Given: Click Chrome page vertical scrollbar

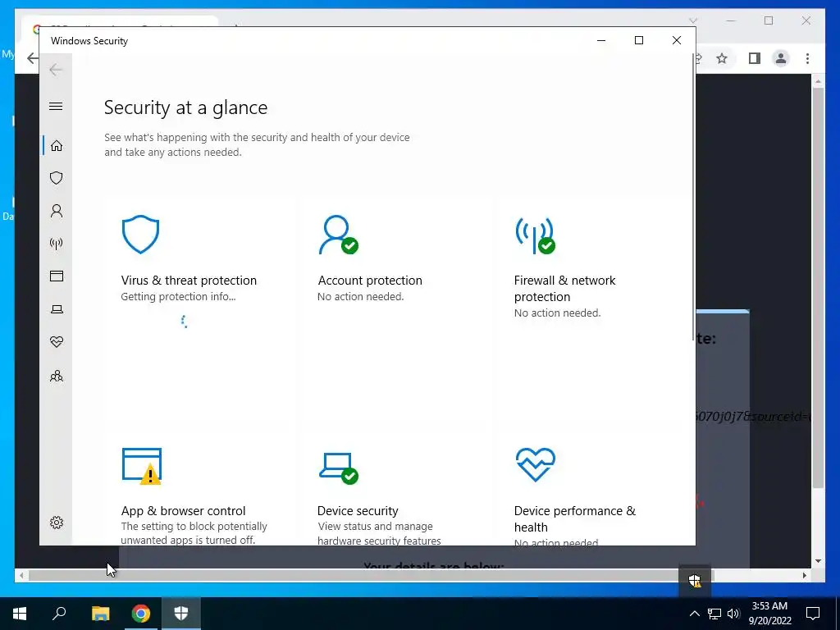Looking at the screenshot, I should click(818, 287).
